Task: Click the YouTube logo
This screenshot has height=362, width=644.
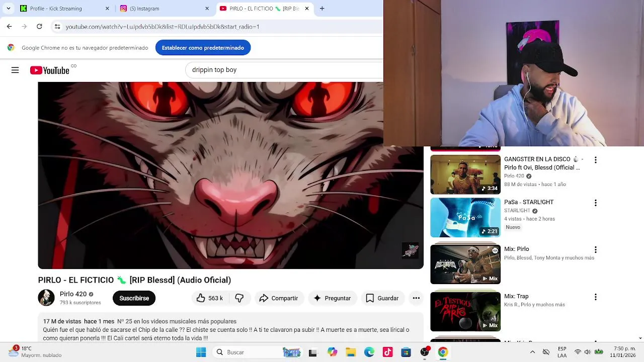Action: [x=49, y=70]
